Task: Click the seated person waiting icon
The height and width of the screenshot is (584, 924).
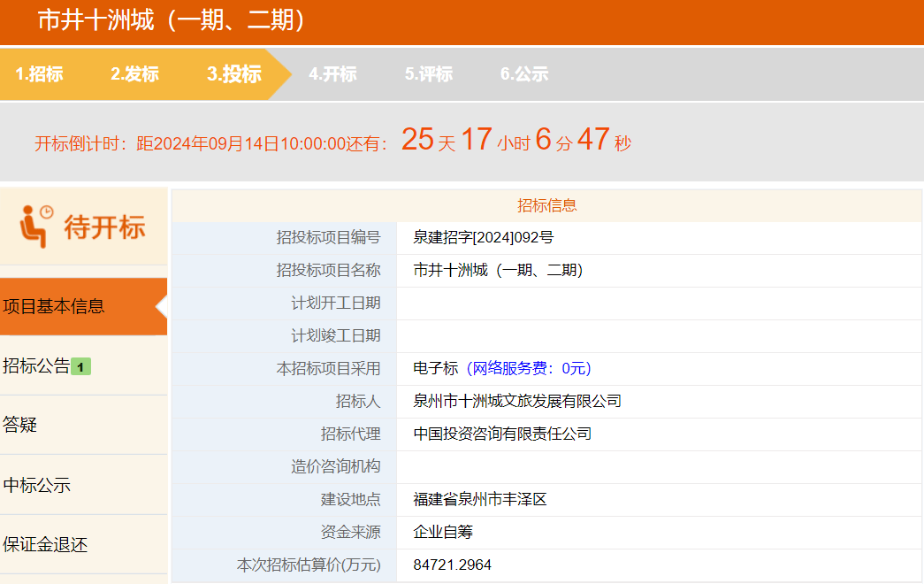Action: (36, 227)
